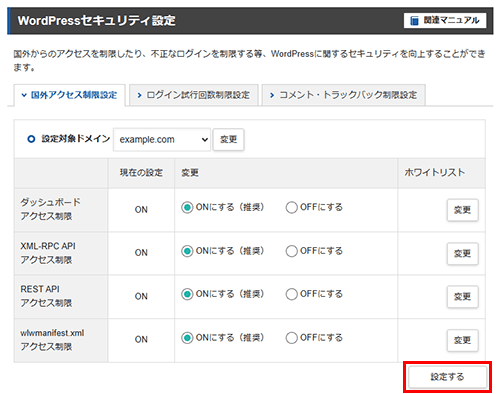The image size is (500, 394).
Task: Open the 関連マニュアル book icon
Action: [414, 21]
